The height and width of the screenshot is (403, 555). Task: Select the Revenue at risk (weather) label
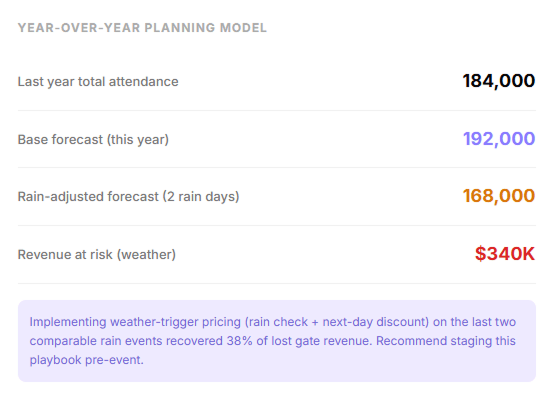click(97, 254)
